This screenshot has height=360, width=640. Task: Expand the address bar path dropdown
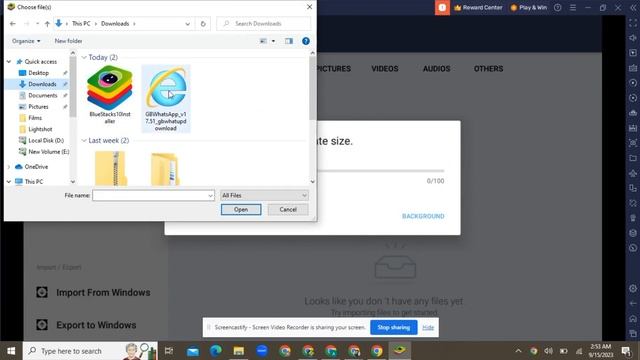187,24
